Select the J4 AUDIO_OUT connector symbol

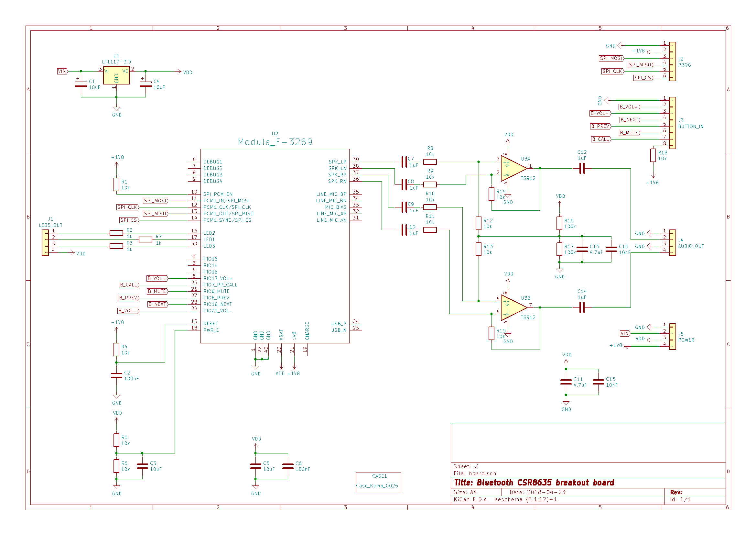click(x=672, y=243)
